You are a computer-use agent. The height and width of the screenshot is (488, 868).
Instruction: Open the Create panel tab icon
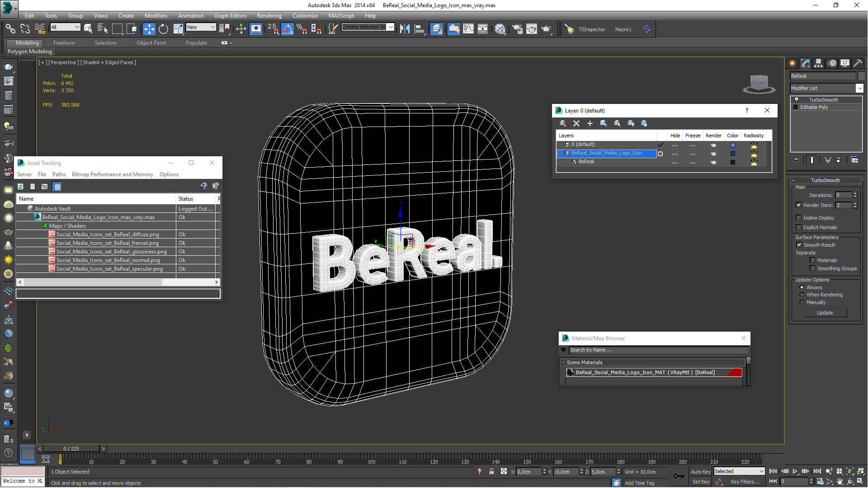coord(793,63)
